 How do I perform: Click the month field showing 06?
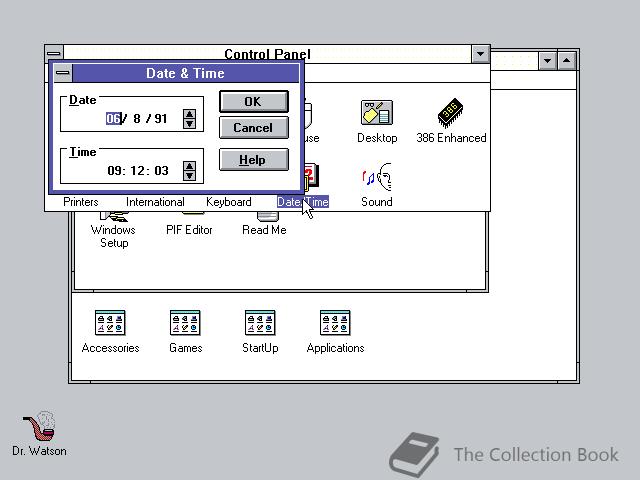113,118
